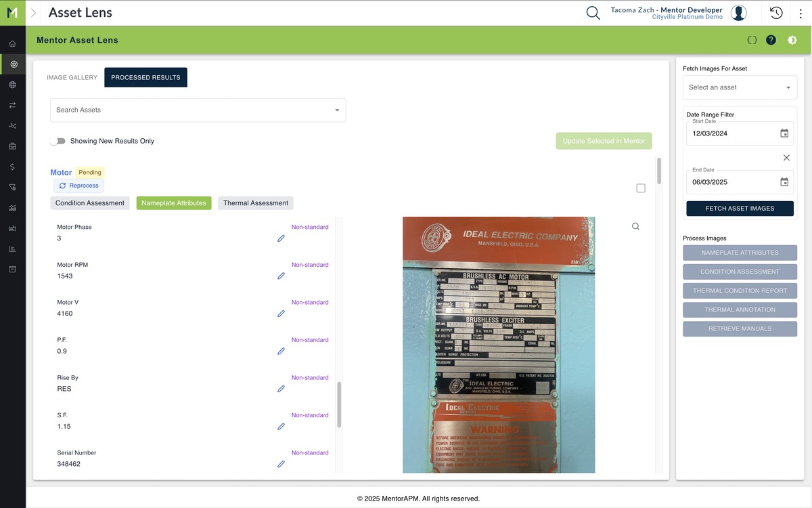Click the curly braces JSON icon
Image resolution: width=812 pixels, height=508 pixels.
(x=752, y=40)
